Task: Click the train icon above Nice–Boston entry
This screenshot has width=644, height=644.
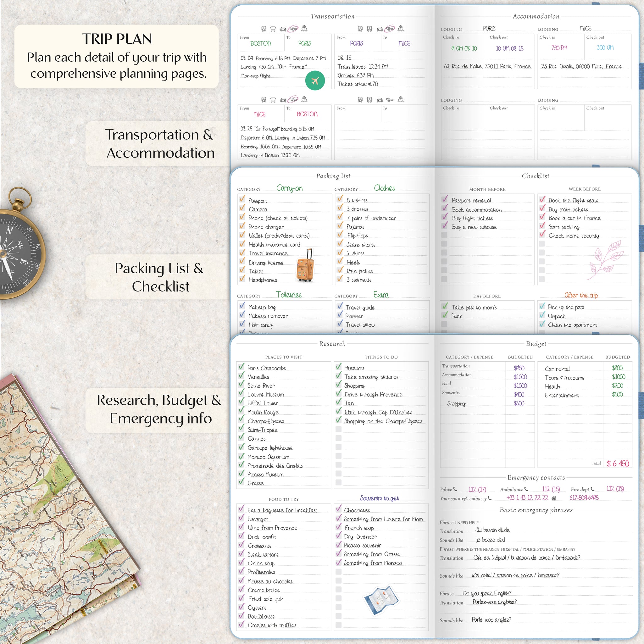Action: [264, 100]
